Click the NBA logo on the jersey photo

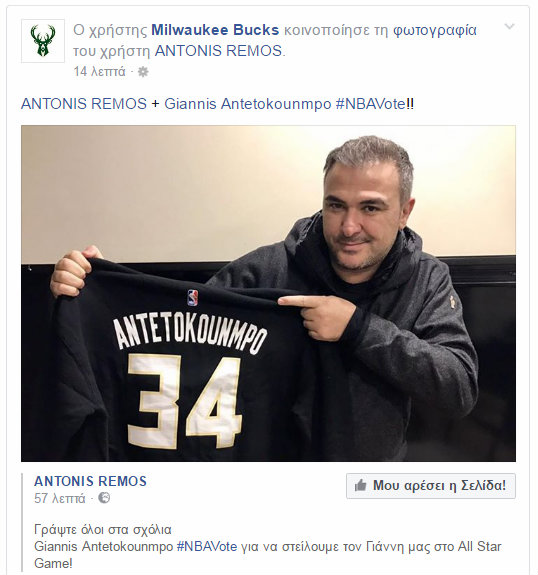click(193, 297)
